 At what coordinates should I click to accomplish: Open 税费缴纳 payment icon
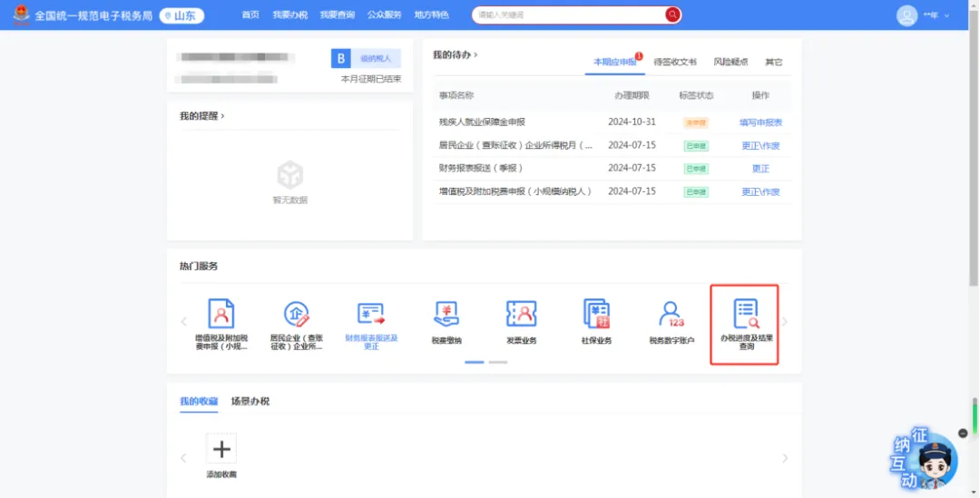(446, 314)
